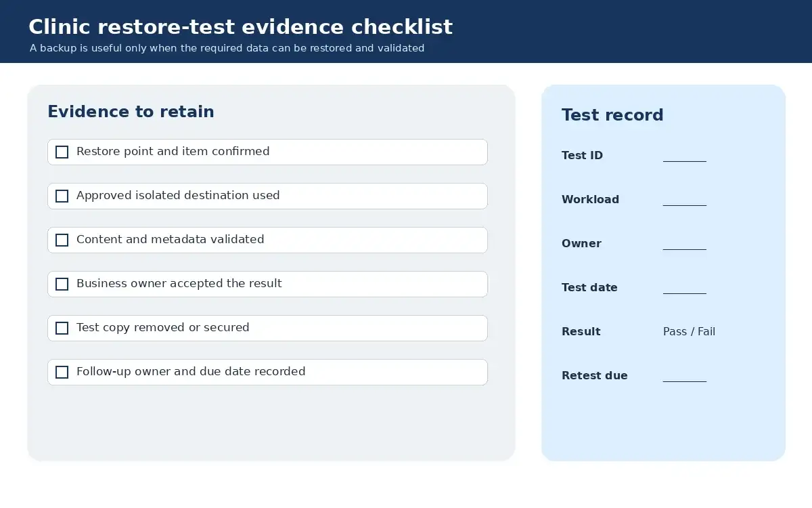Select the Test date entry field

pyautogui.click(x=684, y=289)
